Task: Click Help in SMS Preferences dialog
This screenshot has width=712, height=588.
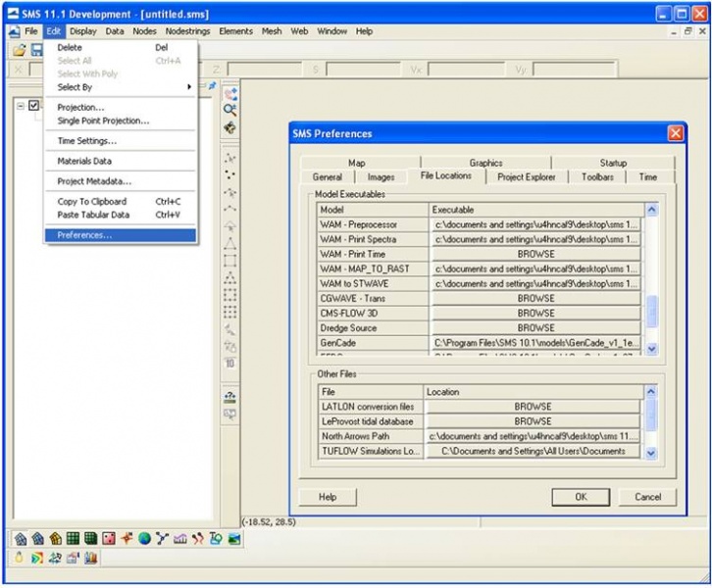Action: tap(328, 497)
